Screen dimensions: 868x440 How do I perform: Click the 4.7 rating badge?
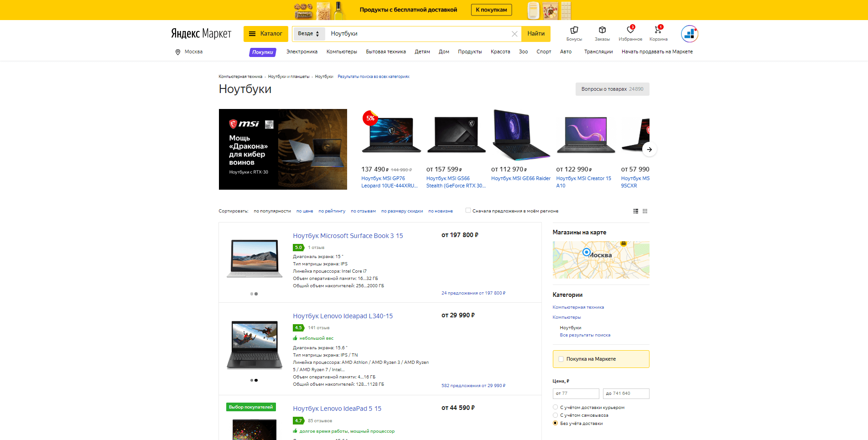pos(298,421)
